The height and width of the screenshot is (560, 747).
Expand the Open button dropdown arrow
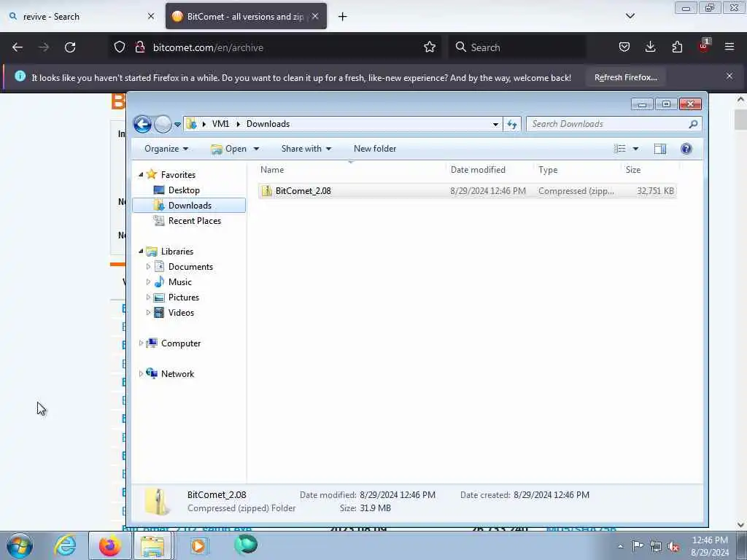(x=256, y=149)
